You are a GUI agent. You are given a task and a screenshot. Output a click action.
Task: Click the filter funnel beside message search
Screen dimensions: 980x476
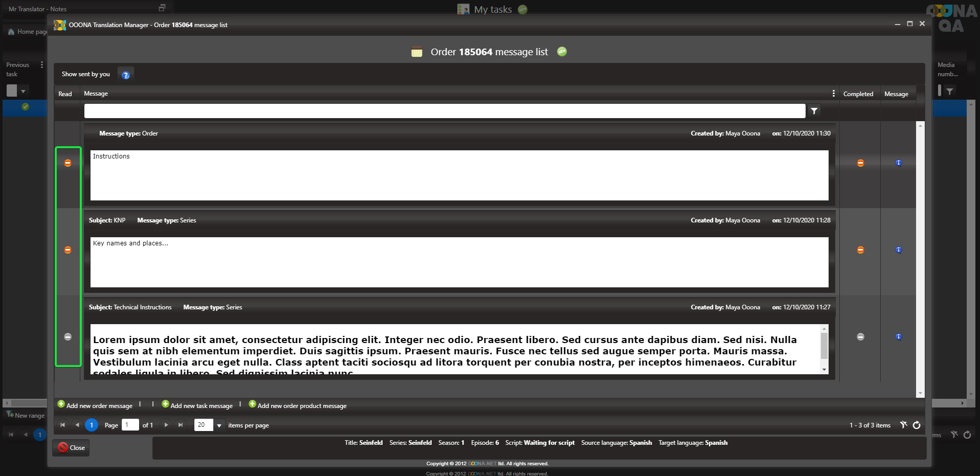[x=814, y=111]
